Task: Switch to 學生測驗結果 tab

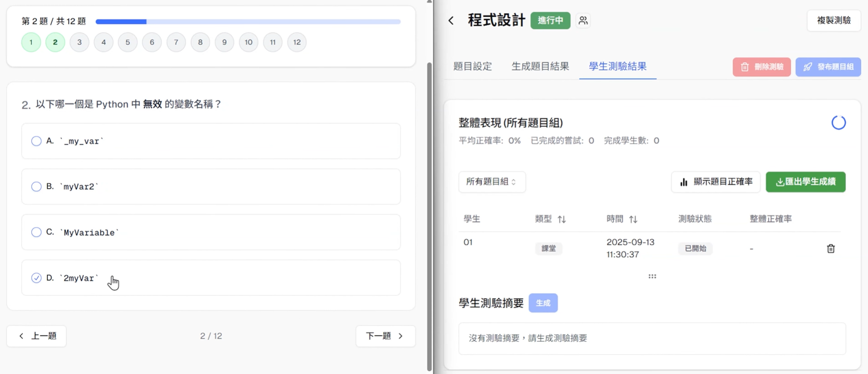Action: (x=618, y=66)
